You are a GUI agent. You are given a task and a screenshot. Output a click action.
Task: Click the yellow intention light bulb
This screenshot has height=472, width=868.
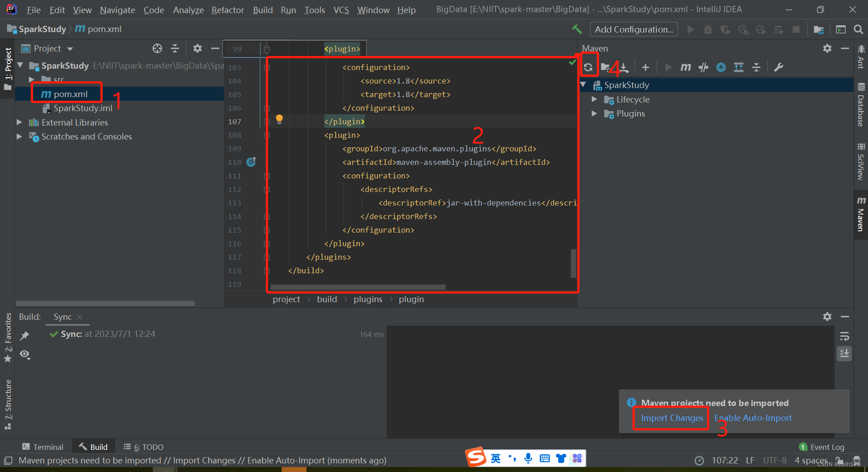279,119
